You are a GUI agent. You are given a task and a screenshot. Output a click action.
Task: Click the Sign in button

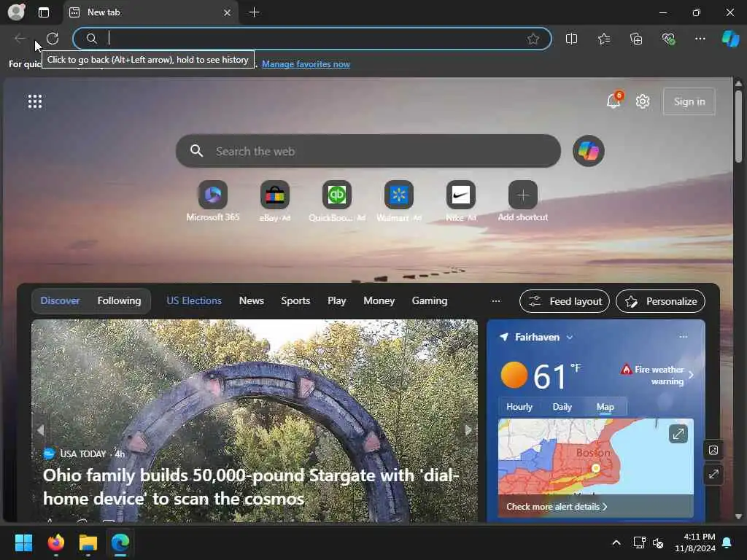[689, 101]
